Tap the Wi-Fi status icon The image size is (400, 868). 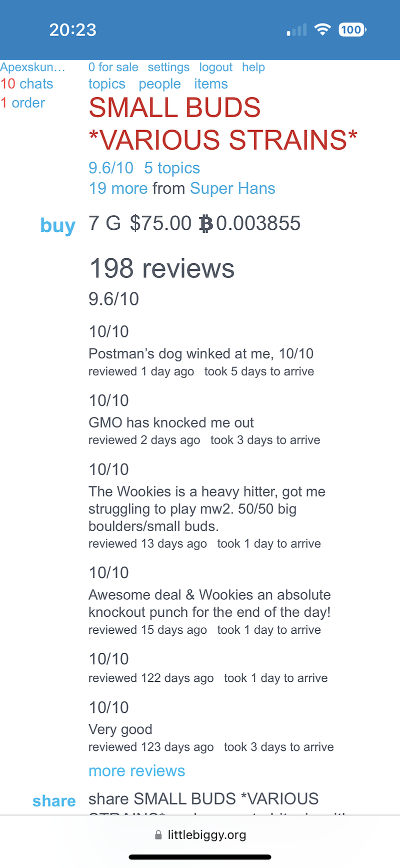tap(323, 30)
